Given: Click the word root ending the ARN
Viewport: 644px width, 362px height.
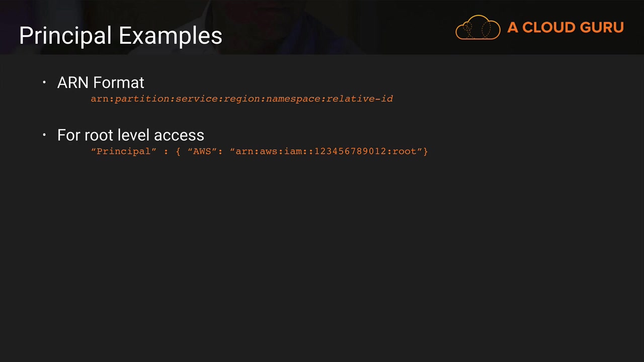Looking at the screenshot, I should pos(405,151).
